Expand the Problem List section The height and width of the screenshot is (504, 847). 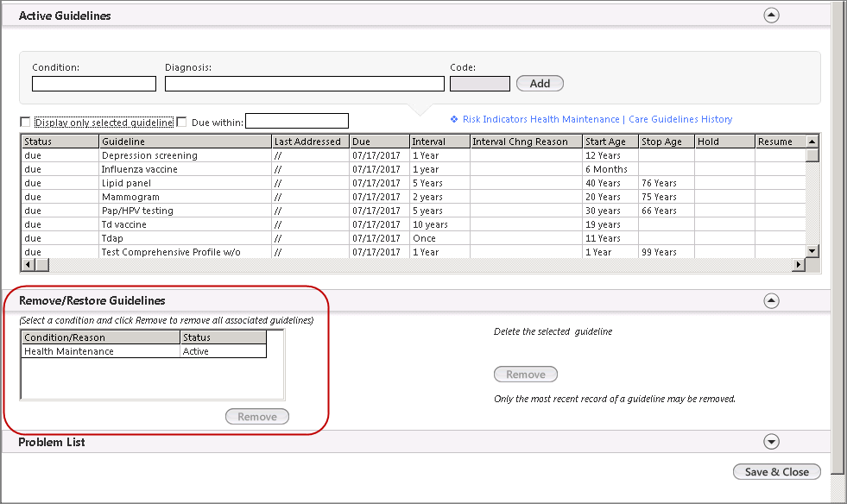771,441
